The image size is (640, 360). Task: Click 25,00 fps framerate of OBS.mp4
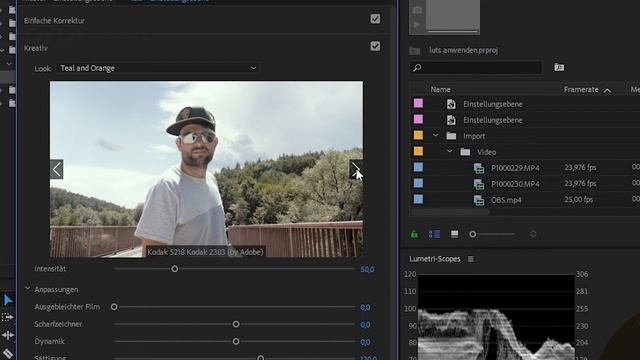[578, 200]
